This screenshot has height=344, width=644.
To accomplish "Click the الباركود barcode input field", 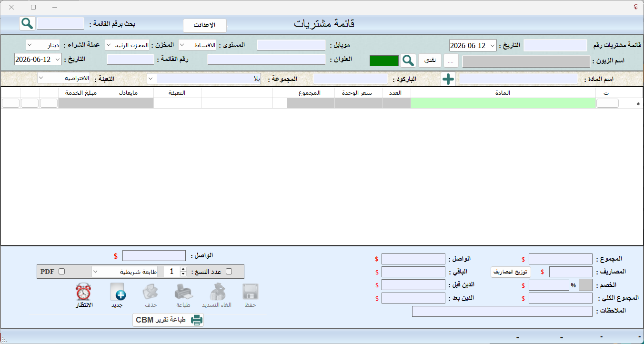I will [x=351, y=79].
